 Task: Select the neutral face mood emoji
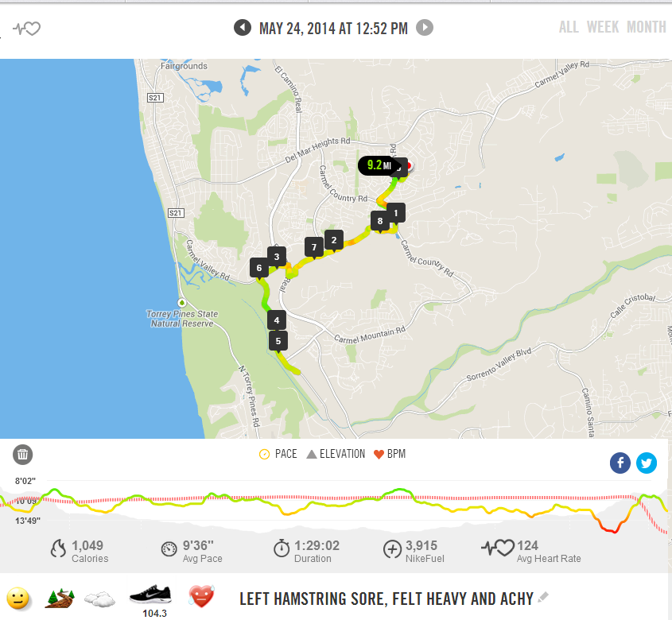(18, 599)
